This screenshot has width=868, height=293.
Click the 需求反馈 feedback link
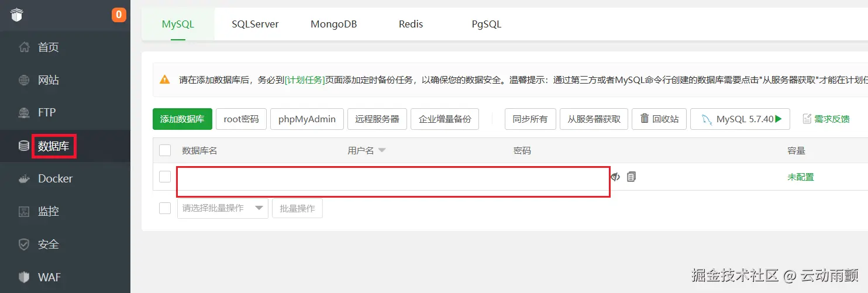coord(825,119)
